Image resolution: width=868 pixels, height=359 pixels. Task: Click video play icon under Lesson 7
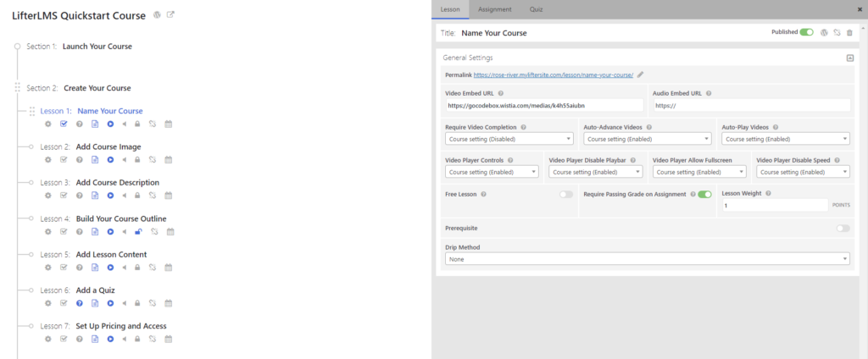coord(110,339)
